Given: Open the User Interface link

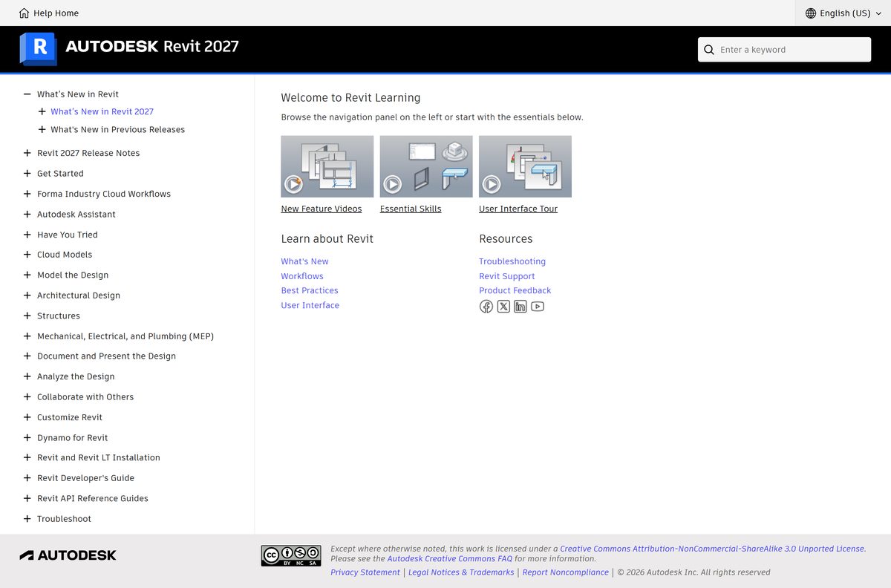Looking at the screenshot, I should coord(310,305).
